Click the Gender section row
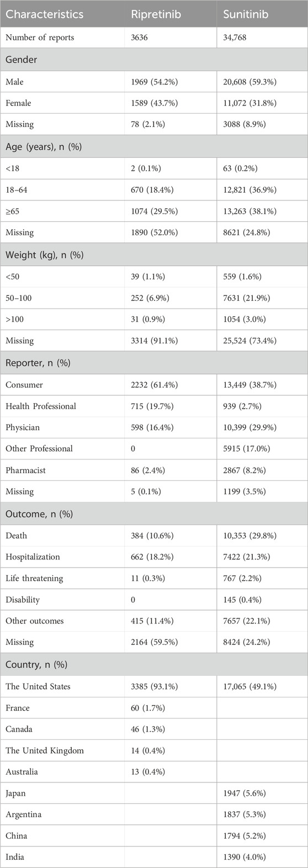Image resolution: width=308 pixels, height=868 pixels. pyautogui.click(x=154, y=60)
